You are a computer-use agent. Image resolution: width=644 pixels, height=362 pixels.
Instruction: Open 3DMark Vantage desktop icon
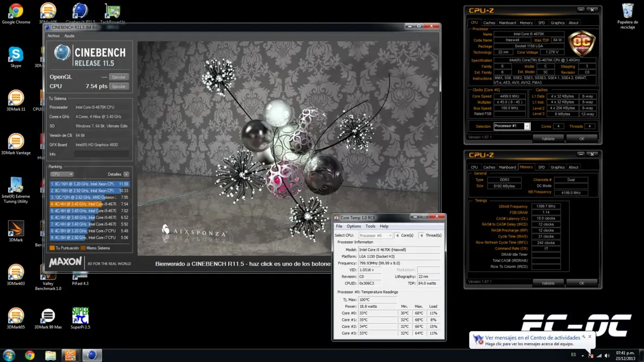click(x=16, y=144)
